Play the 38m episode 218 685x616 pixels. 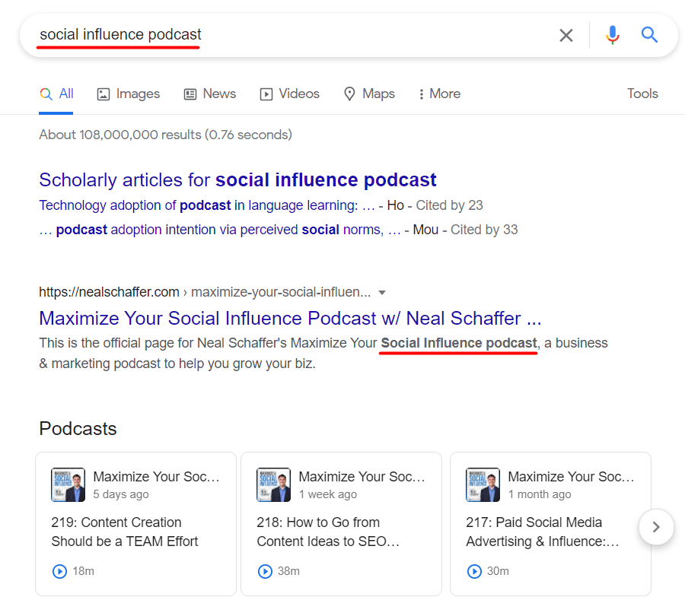[265, 571]
